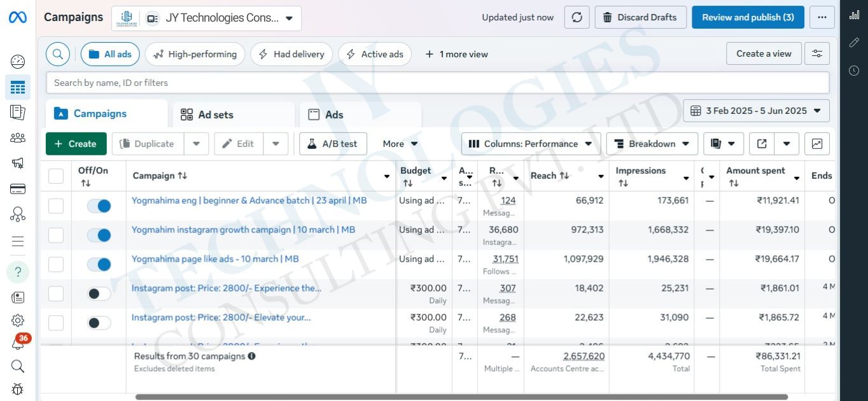
Task: Open the bug report icon
Action: 18,388
